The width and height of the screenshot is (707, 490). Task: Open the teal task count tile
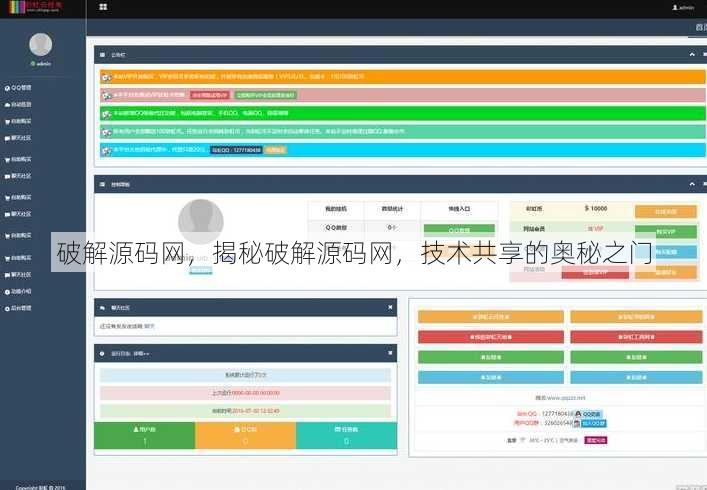coord(347,435)
